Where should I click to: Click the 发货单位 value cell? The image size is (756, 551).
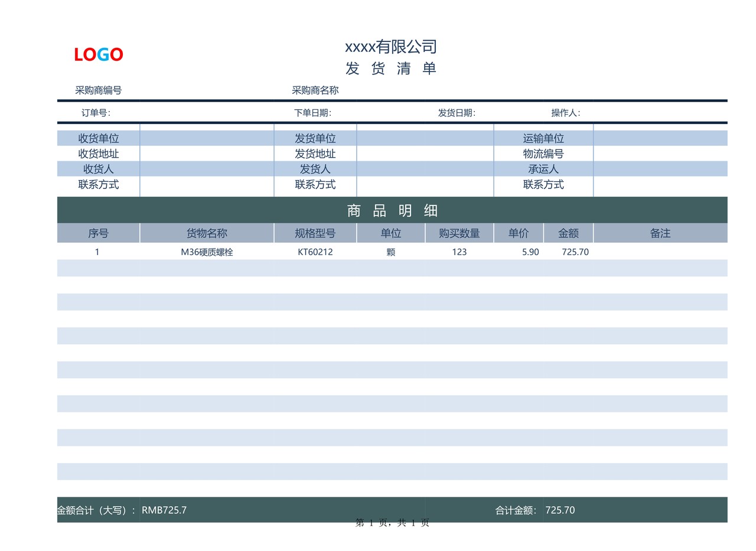tap(425, 137)
